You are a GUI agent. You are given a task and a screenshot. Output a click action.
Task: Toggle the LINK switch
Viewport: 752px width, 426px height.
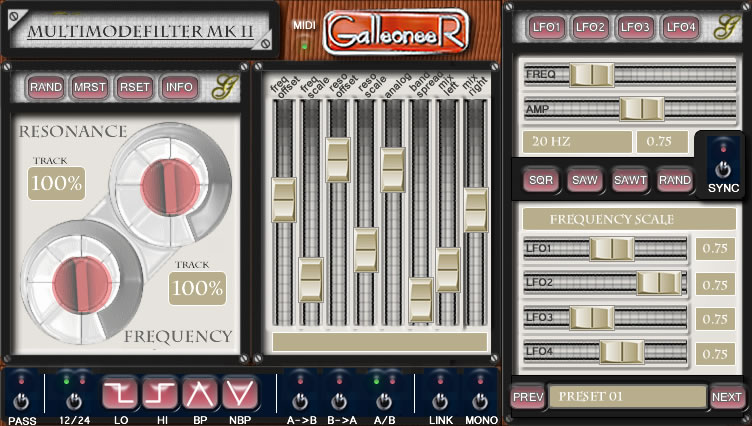pos(440,401)
